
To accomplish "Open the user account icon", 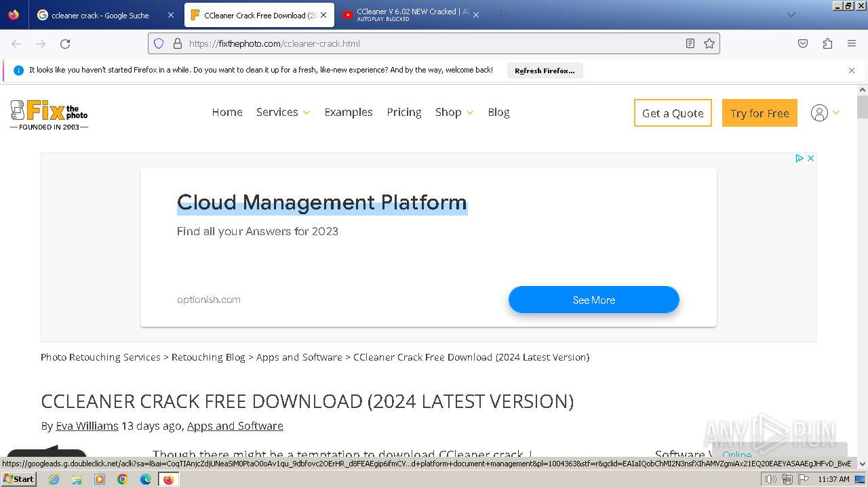I will tap(819, 113).
